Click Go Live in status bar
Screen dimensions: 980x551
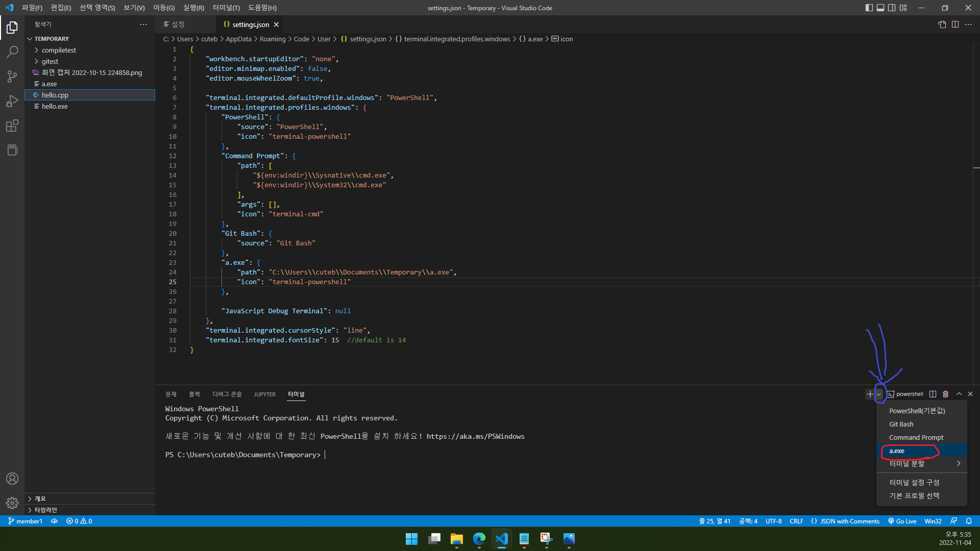point(902,521)
